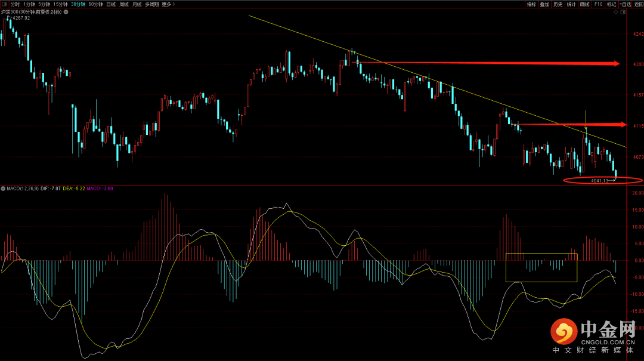Open the 多周期 multi-period view
644x361 pixels.
tap(151, 4)
